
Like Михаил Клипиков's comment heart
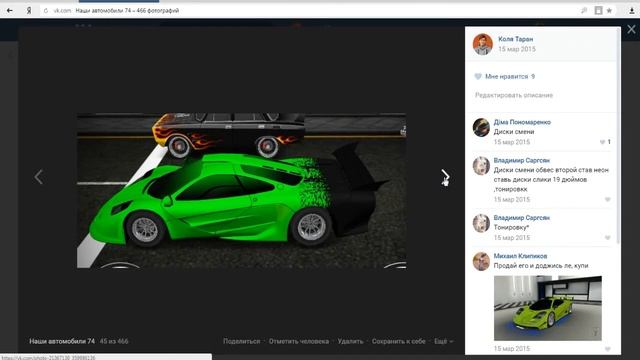[x=607, y=349]
